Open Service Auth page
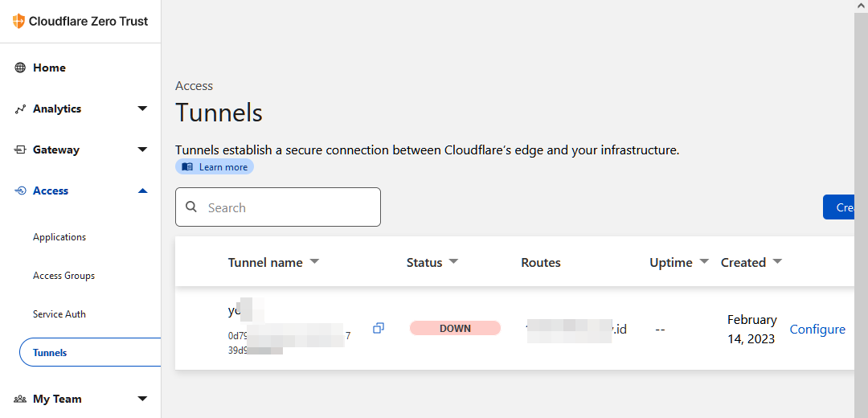Image resolution: width=868 pixels, height=418 pixels. point(59,314)
